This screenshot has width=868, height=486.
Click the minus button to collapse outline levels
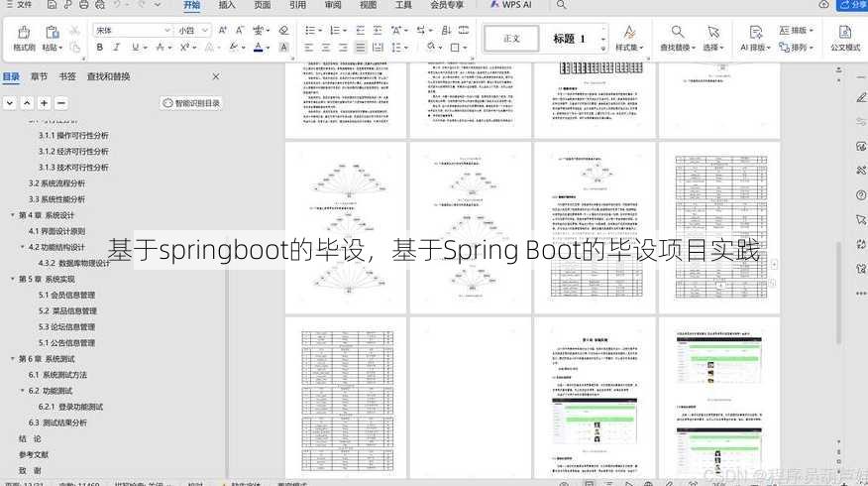click(x=60, y=103)
